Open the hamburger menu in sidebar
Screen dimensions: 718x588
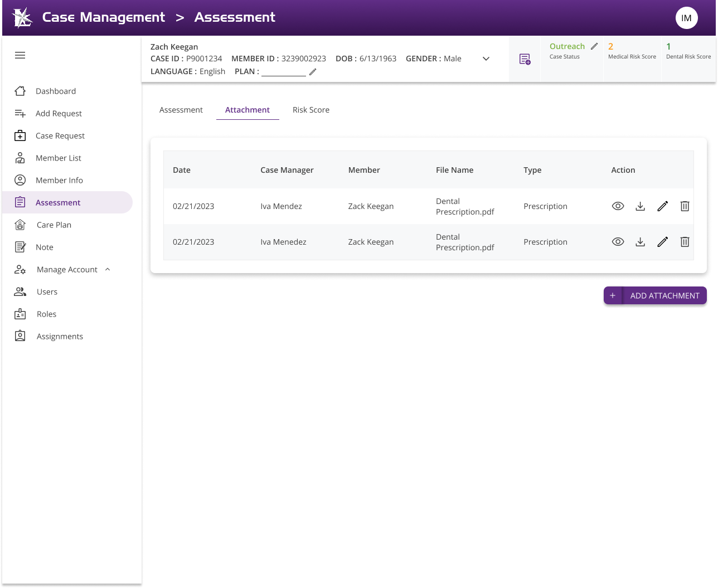(20, 55)
